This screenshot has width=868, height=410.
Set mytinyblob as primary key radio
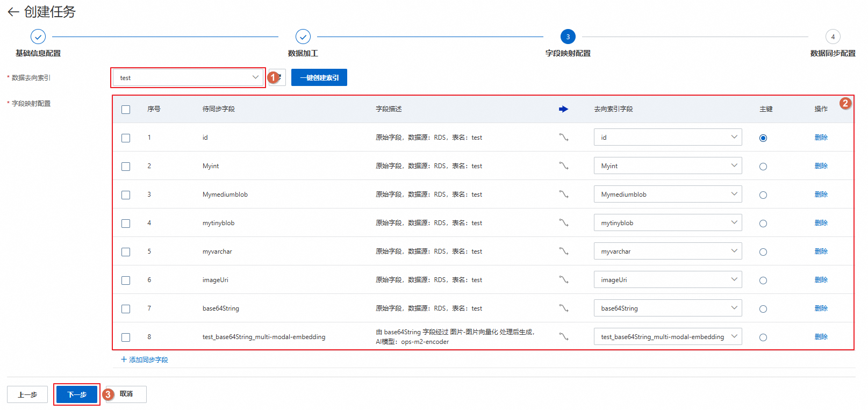pyautogui.click(x=763, y=224)
